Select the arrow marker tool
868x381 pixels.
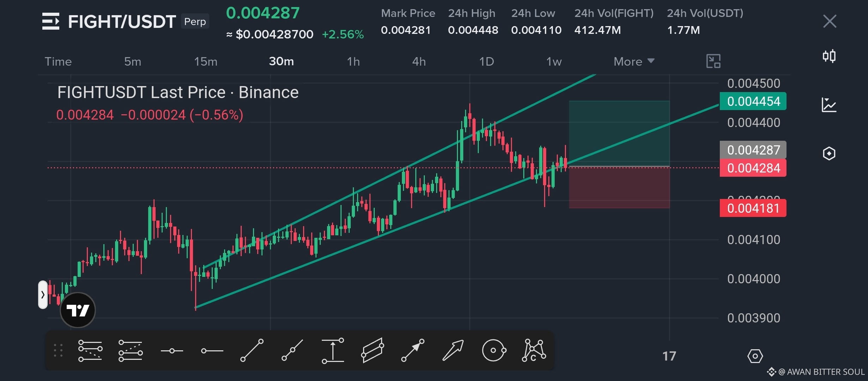pos(413,350)
